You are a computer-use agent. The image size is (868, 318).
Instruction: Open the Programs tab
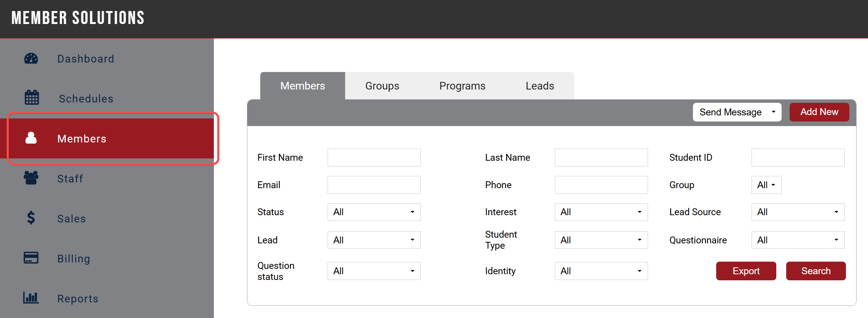point(462,86)
